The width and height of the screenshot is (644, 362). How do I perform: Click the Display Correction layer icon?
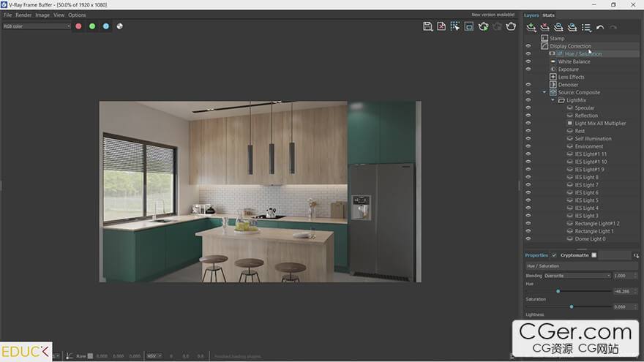coord(544,46)
